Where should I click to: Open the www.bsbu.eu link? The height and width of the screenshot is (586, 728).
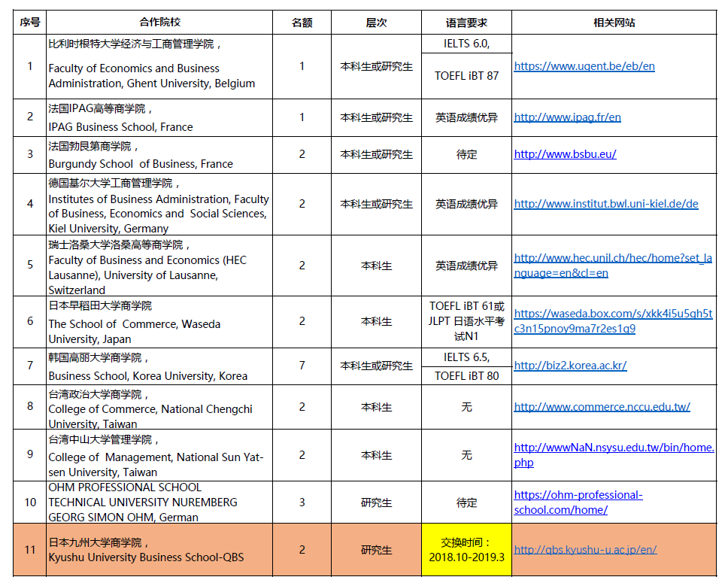click(565, 154)
